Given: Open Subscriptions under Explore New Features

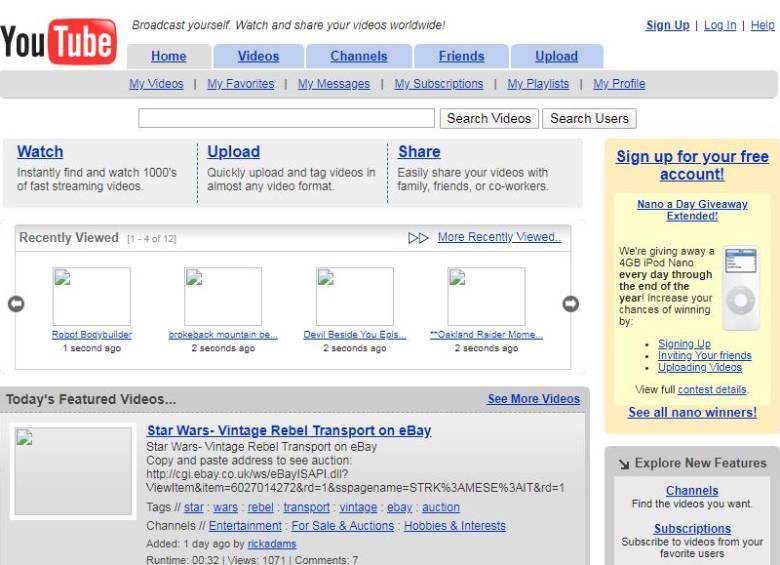Looking at the screenshot, I should click(692, 529).
